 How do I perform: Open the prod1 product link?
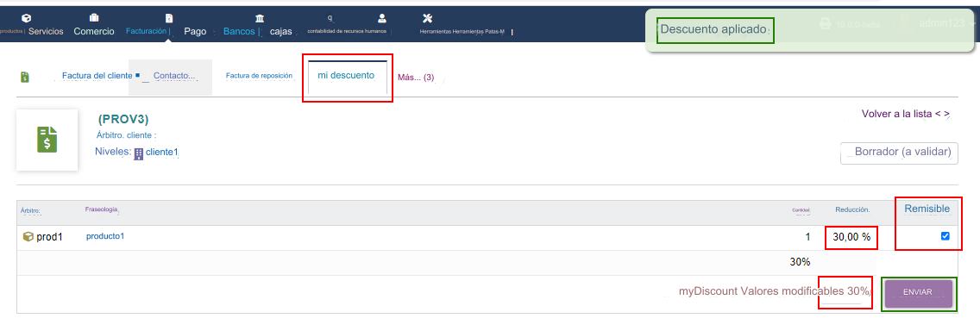49,237
